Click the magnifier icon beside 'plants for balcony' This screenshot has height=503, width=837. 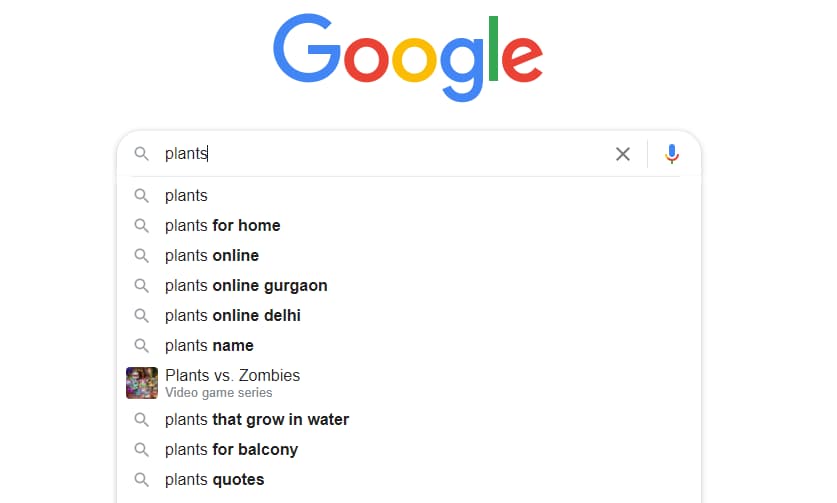coord(141,450)
